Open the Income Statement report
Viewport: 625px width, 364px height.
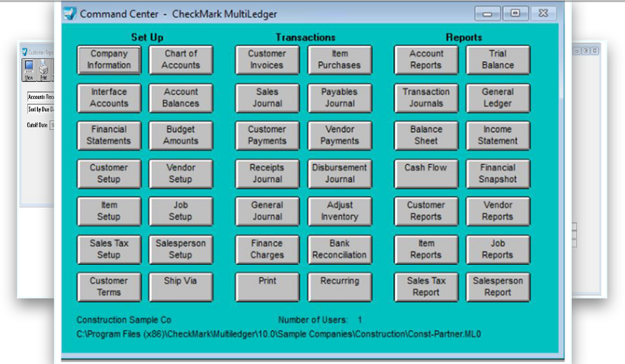click(498, 135)
